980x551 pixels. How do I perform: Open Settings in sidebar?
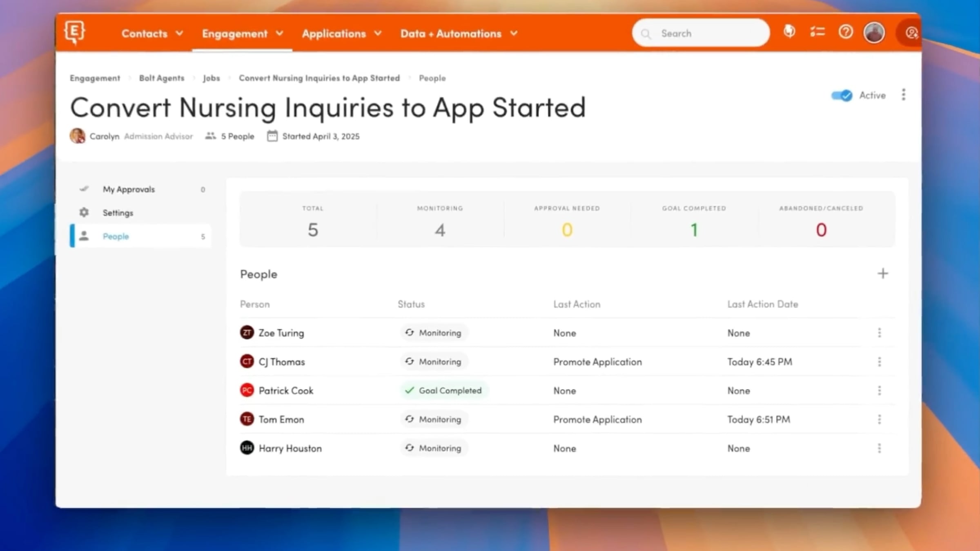coord(140,213)
